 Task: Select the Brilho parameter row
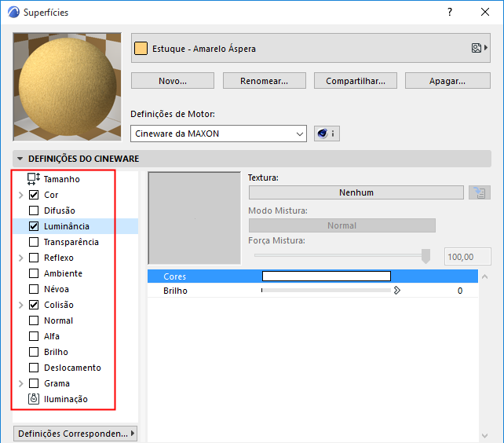click(x=312, y=291)
